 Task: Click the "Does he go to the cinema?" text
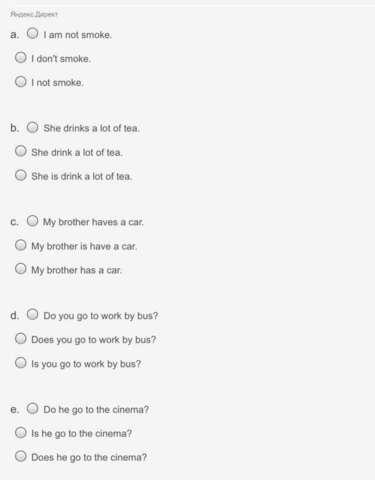(89, 457)
